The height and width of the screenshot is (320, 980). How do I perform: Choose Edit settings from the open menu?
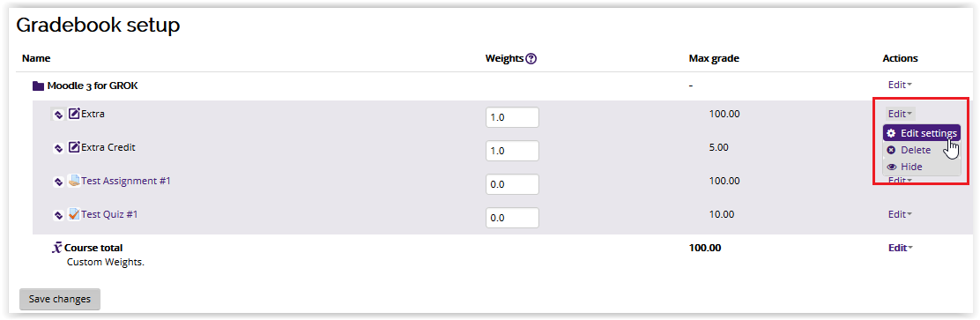point(922,133)
